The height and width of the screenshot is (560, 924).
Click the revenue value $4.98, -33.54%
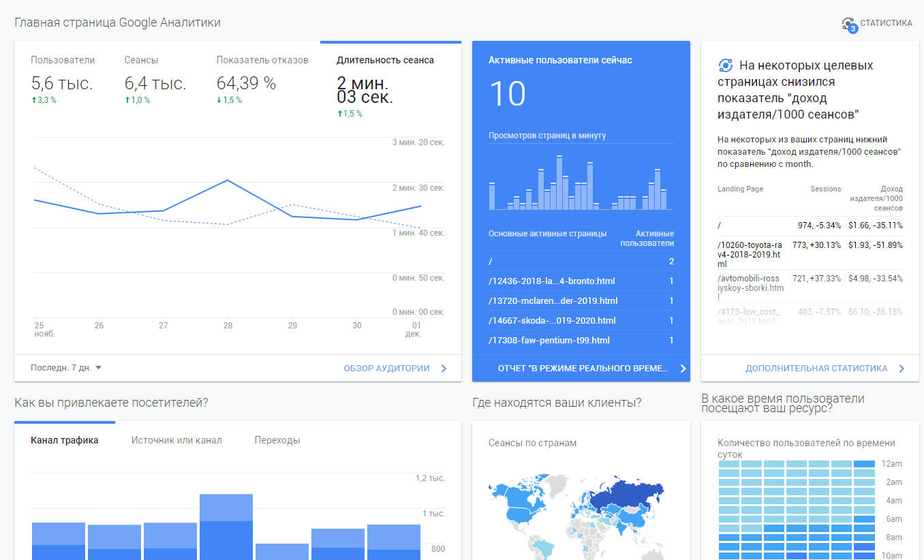pyautogui.click(x=876, y=279)
